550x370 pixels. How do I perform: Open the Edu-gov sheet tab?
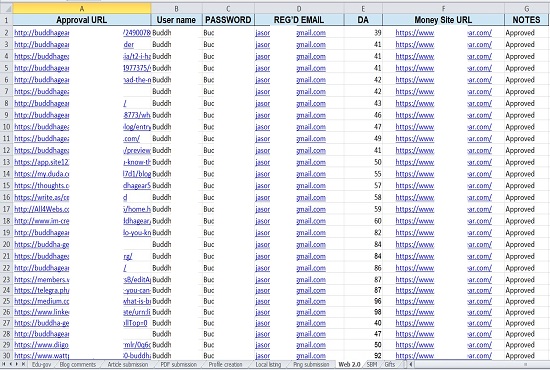[x=41, y=364]
